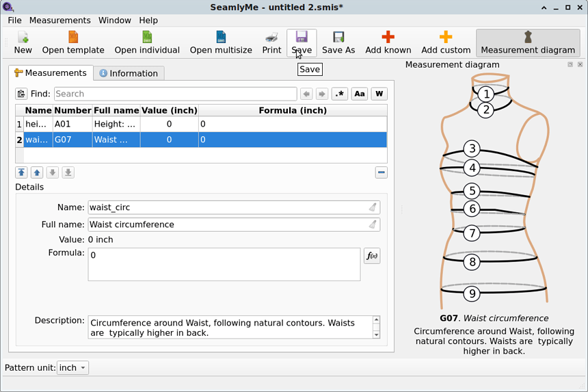Click the Name field containing waist_circ

(x=234, y=207)
